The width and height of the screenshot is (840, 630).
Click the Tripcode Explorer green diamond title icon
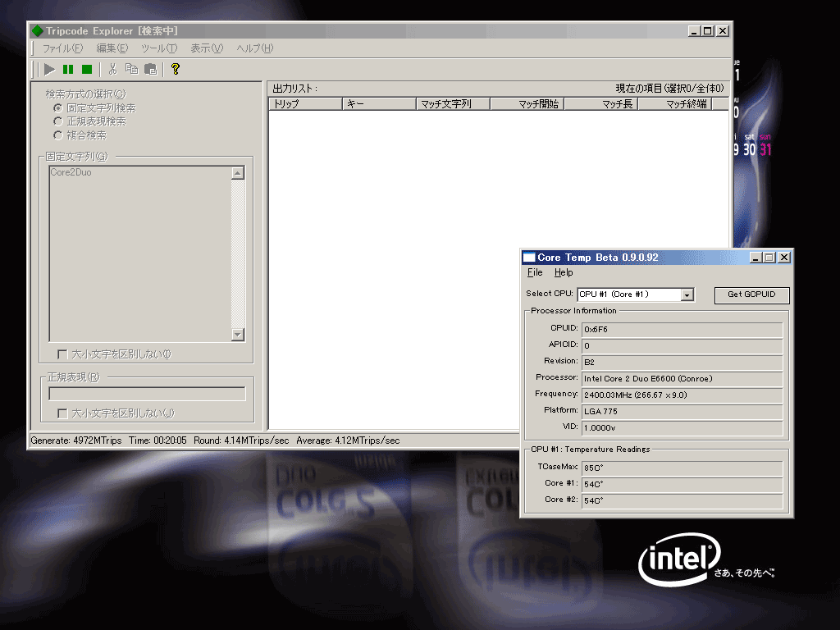(37, 31)
